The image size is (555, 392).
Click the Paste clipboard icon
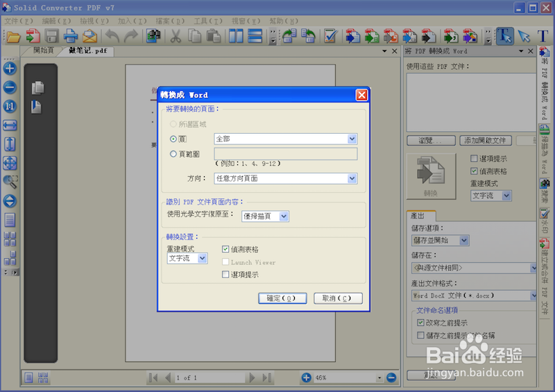(x=214, y=36)
